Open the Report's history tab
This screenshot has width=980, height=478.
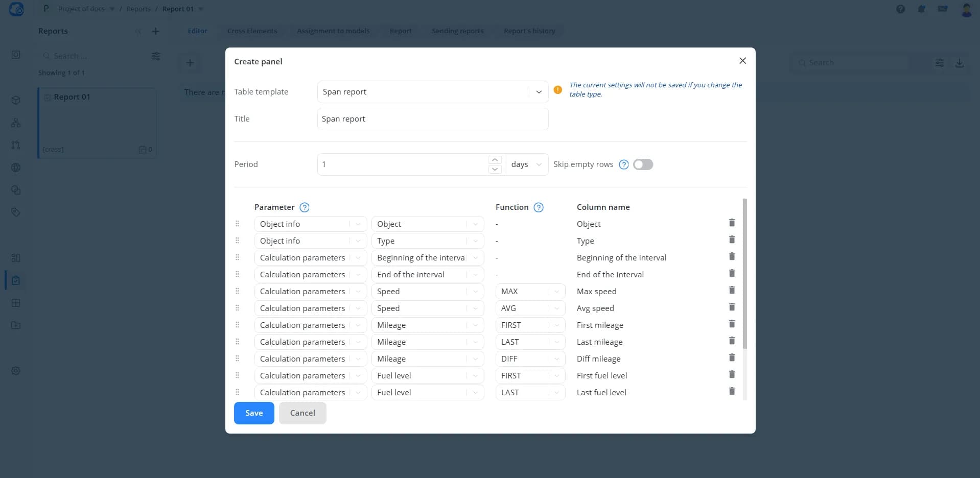pos(529,31)
